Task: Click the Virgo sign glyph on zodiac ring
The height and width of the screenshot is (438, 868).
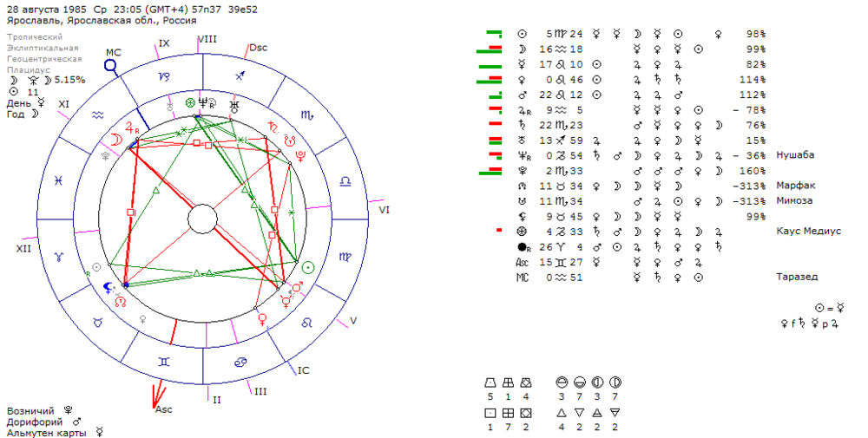Action: click(x=344, y=257)
